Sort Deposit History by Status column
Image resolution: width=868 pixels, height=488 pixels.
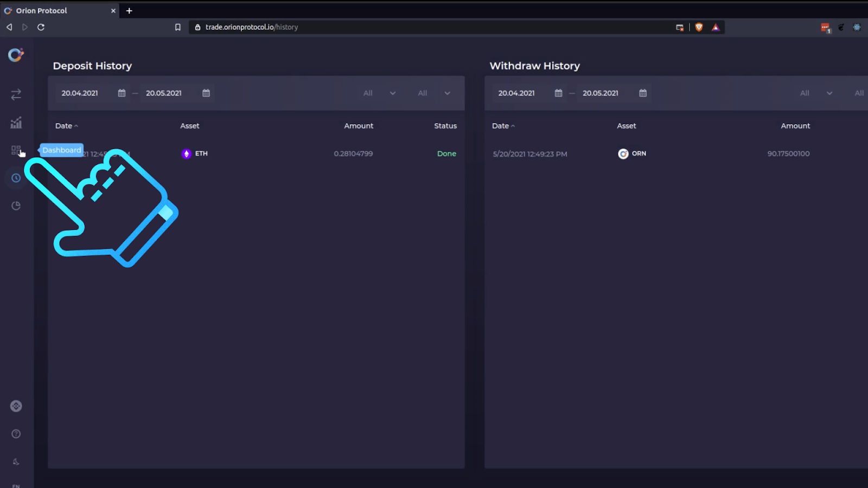pyautogui.click(x=445, y=126)
